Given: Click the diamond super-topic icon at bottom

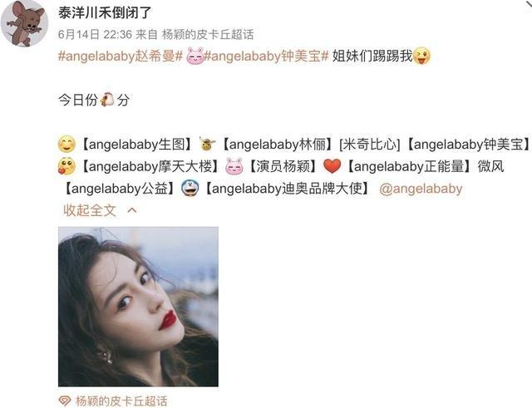Looking at the screenshot, I should tap(65, 401).
